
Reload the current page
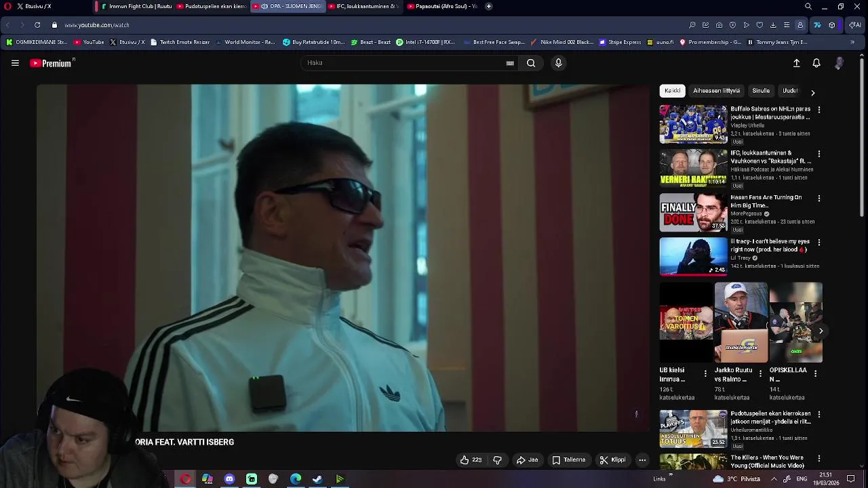[37, 25]
